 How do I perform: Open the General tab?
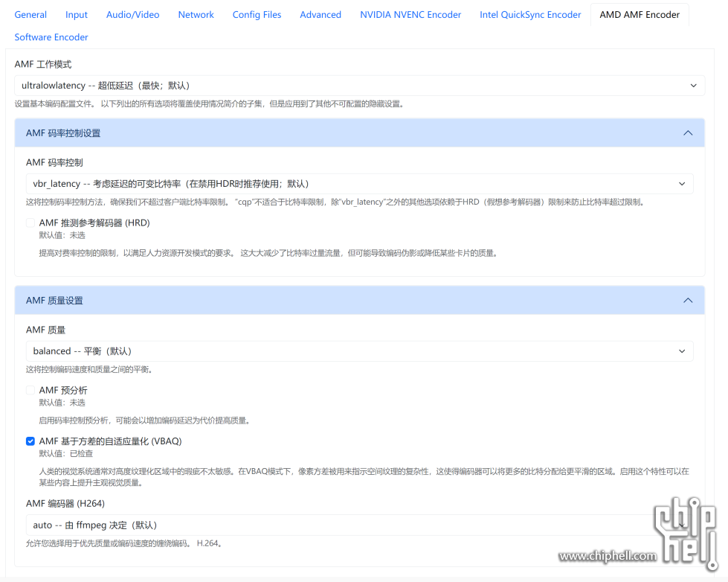coord(30,15)
